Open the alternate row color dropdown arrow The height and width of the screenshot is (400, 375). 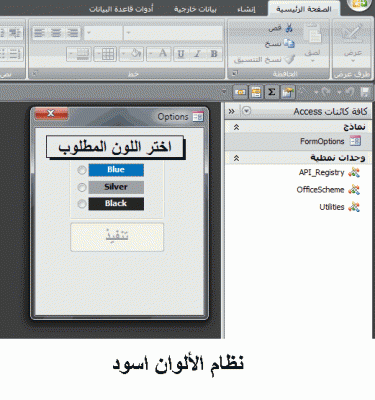[71, 54]
